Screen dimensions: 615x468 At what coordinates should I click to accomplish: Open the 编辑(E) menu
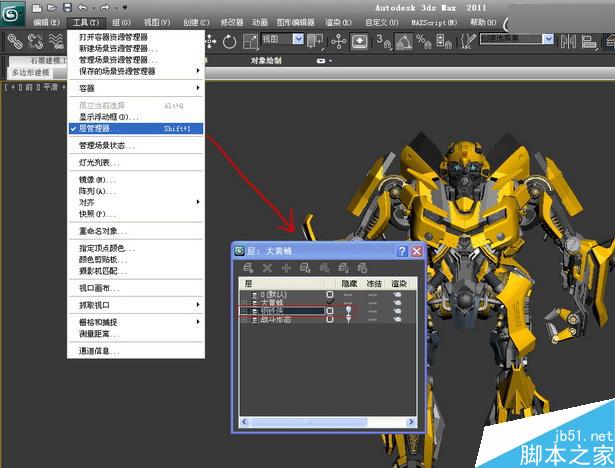click(46, 22)
